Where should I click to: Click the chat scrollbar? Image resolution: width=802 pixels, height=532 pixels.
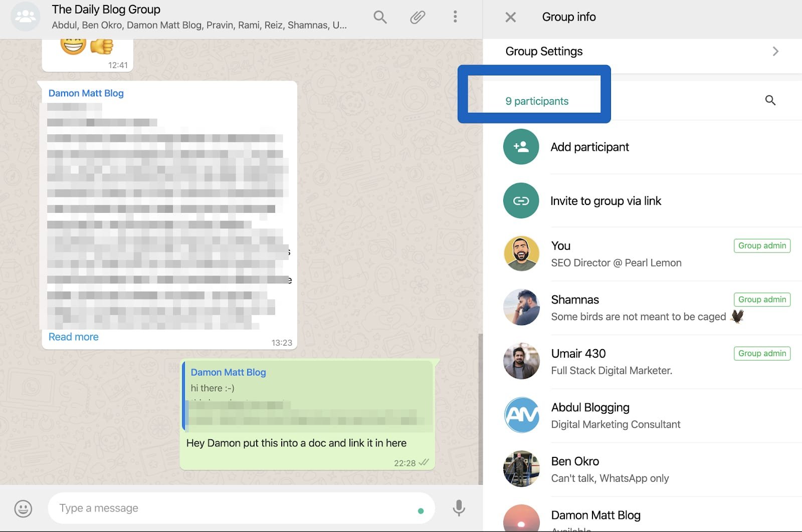click(480, 409)
